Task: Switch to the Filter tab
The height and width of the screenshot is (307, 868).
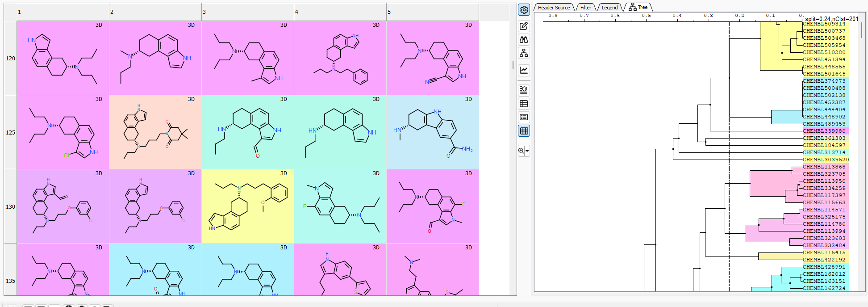Action: click(x=586, y=8)
